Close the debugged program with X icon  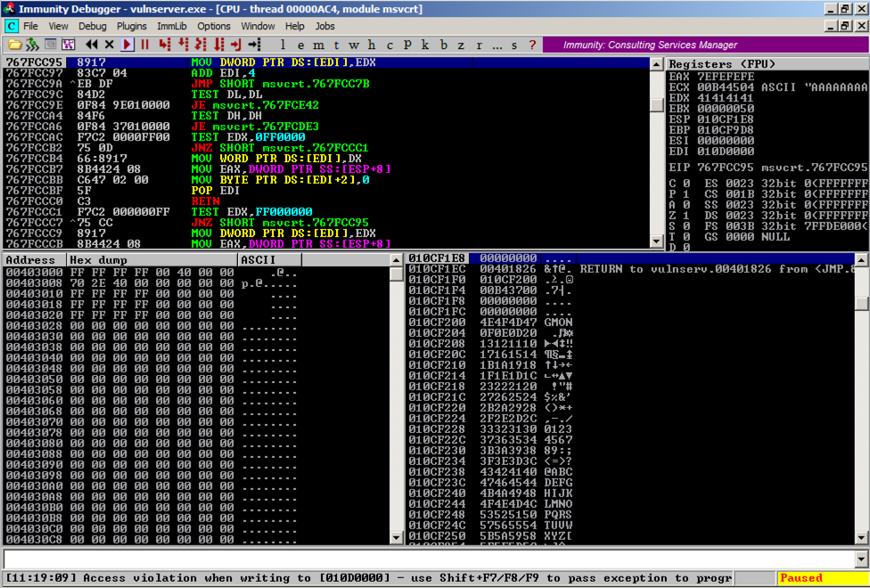(x=109, y=45)
